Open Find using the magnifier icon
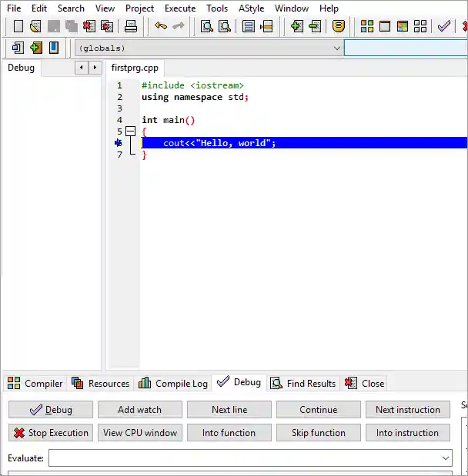This screenshot has height=476, width=468. pyautogui.click(x=207, y=26)
